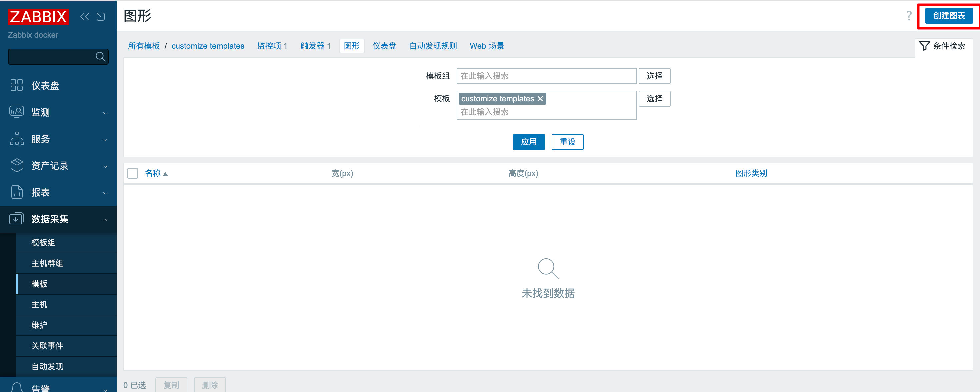Click the 告警 bell icon
980x392 pixels.
coord(17,387)
